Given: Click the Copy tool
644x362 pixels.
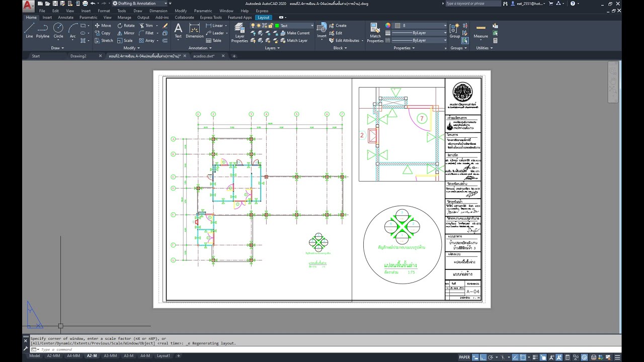Looking at the screenshot, I should tap(103, 33).
